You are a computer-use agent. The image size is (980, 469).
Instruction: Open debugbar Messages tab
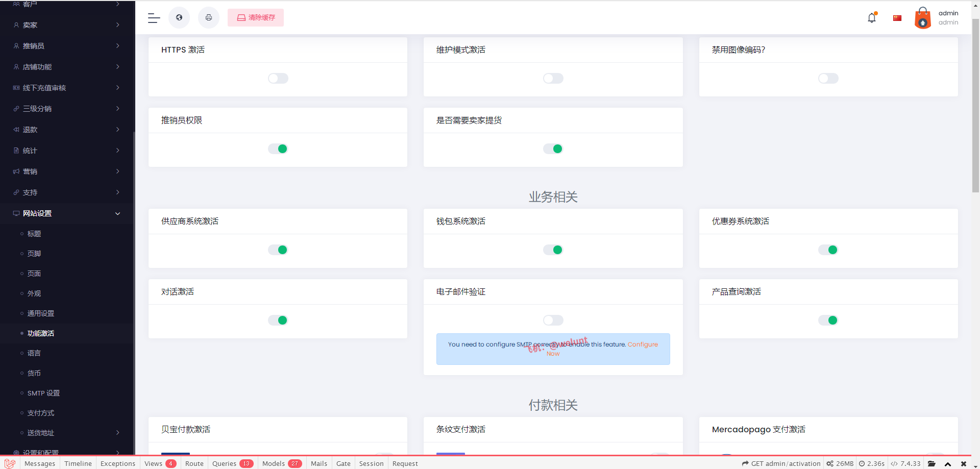40,463
